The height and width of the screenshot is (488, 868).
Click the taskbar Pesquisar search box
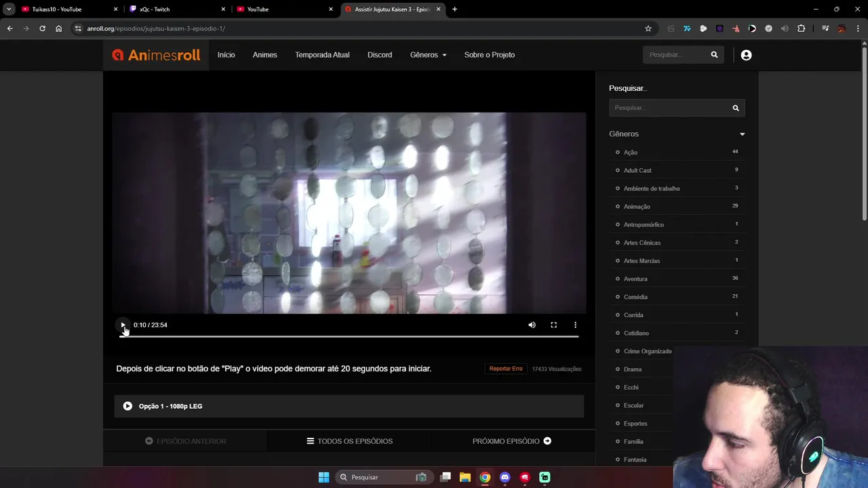pyautogui.click(x=383, y=477)
